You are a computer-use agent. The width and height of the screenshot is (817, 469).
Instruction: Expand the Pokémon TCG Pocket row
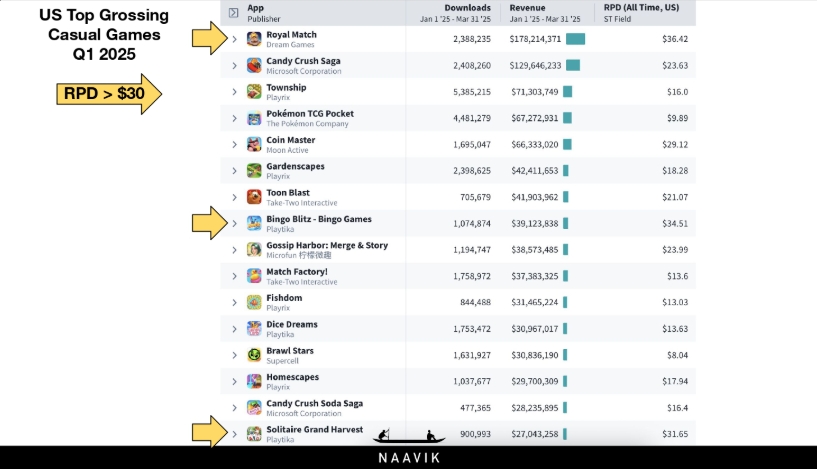pos(234,118)
